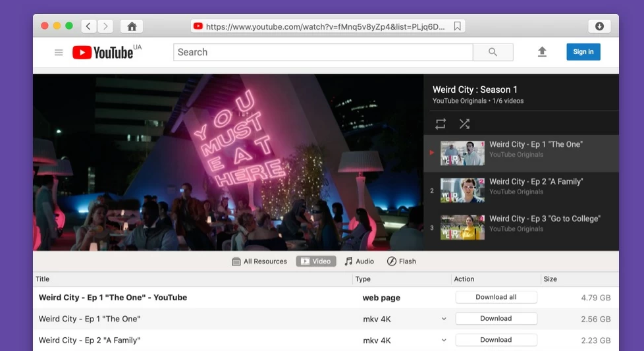The height and width of the screenshot is (351, 644).
Task: Open Ep 3 "Go to College" thumbnail
Action: point(462,227)
